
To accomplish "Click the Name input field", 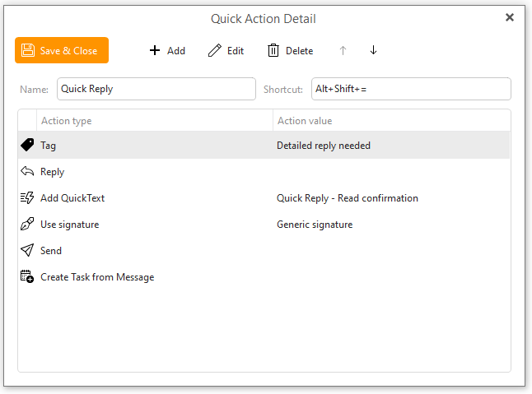I will click(x=156, y=89).
